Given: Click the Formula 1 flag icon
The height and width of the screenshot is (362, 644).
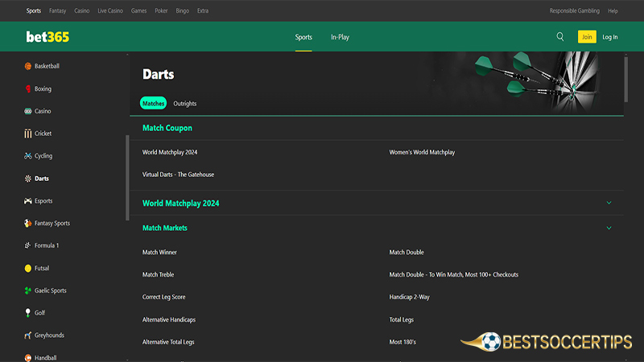Looking at the screenshot, I should click(x=28, y=245).
